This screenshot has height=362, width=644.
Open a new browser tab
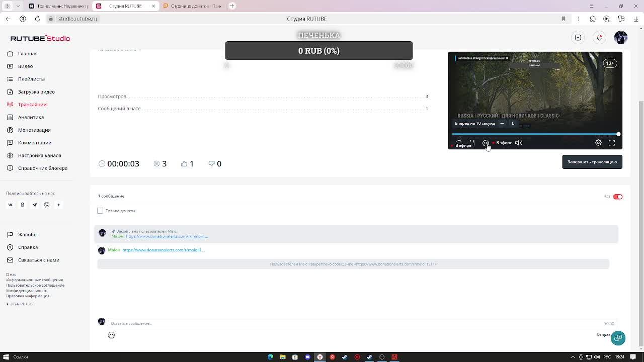[x=232, y=6]
